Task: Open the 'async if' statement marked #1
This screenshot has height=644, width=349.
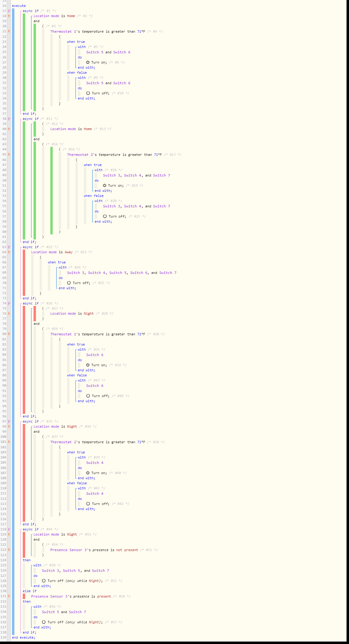Action: coord(31,11)
